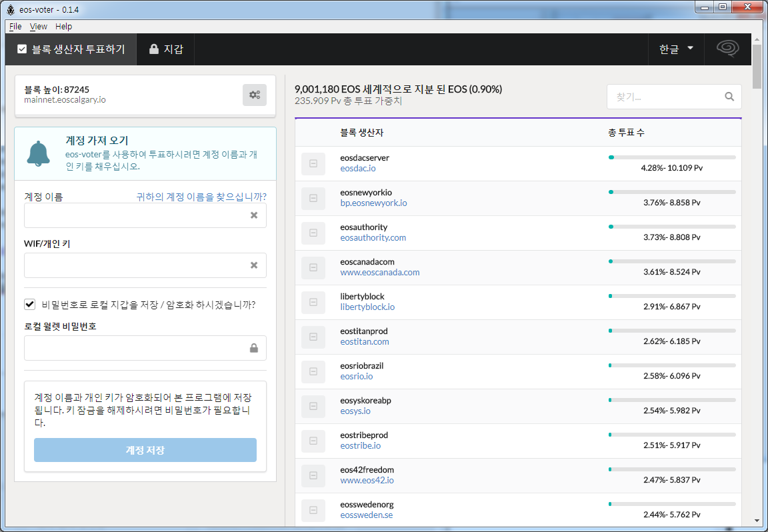This screenshot has height=532, width=768.
Task: Toggle vote for eostitanprod
Action: click(x=313, y=337)
